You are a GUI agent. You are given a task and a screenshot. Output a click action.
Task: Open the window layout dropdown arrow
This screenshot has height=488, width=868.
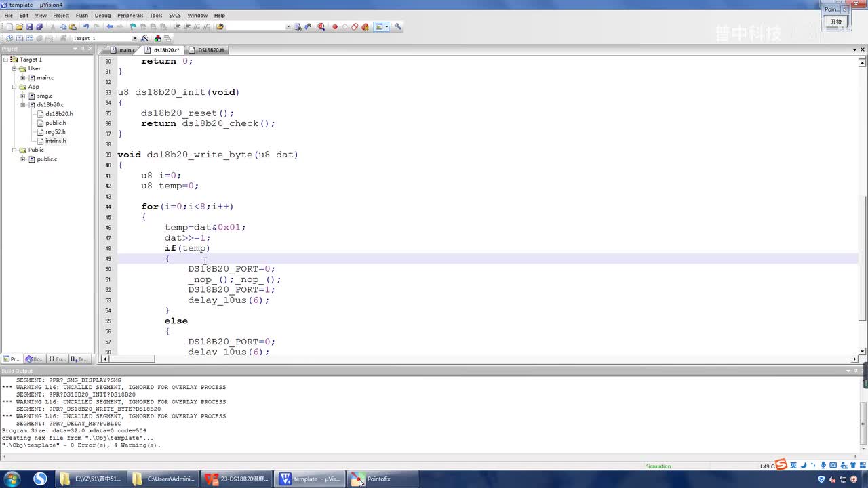click(387, 27)
